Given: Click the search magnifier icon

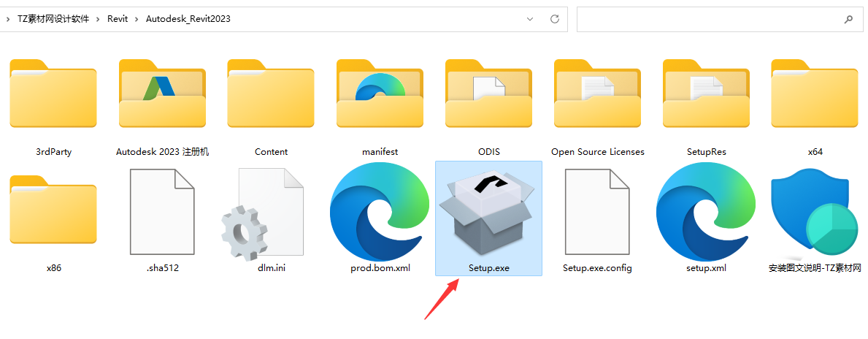Looking at the screenshot, I should pos(848,20).
